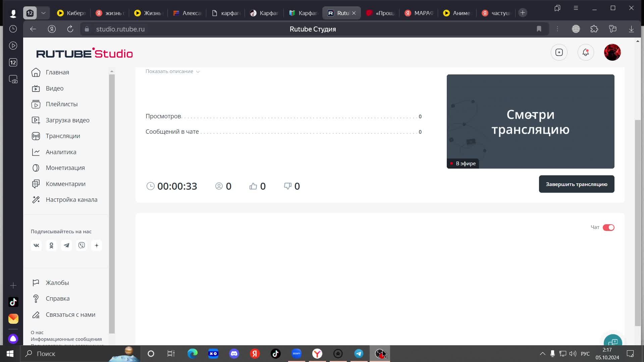The height and width of the screenshot is (362, 644).
Task: Click the add video plus icon in header
Action: pyautogui.click(x=559, y=52)
